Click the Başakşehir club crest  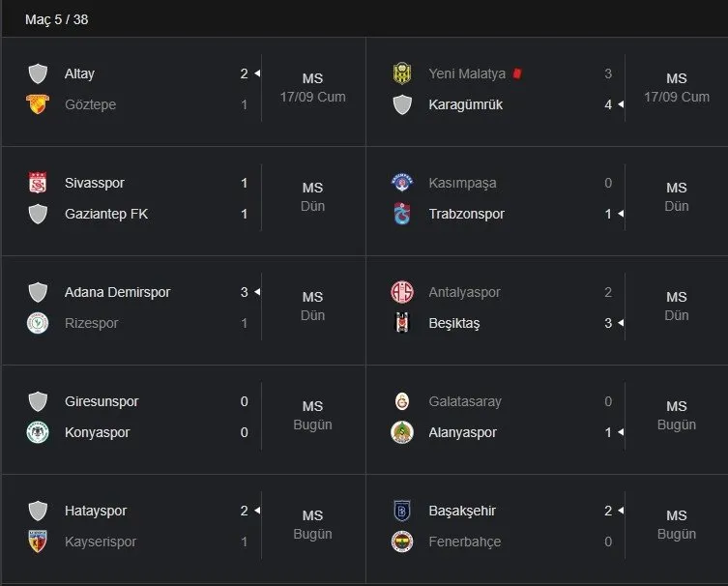(x=402, y=511)
